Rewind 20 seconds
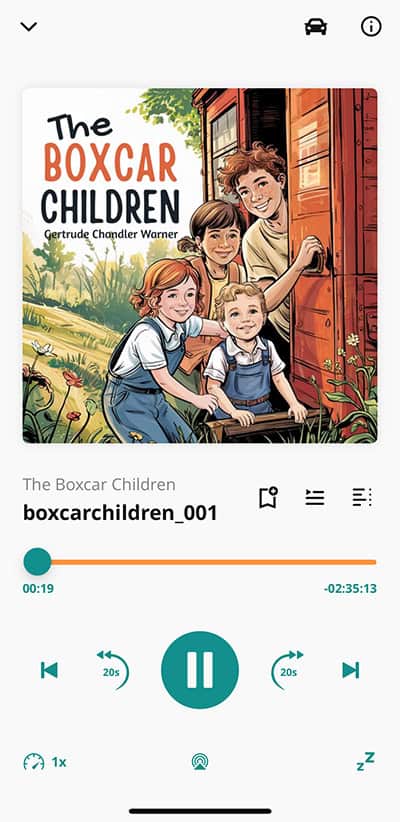The height and width of the screenshot is (822, 400). [112, 669]
